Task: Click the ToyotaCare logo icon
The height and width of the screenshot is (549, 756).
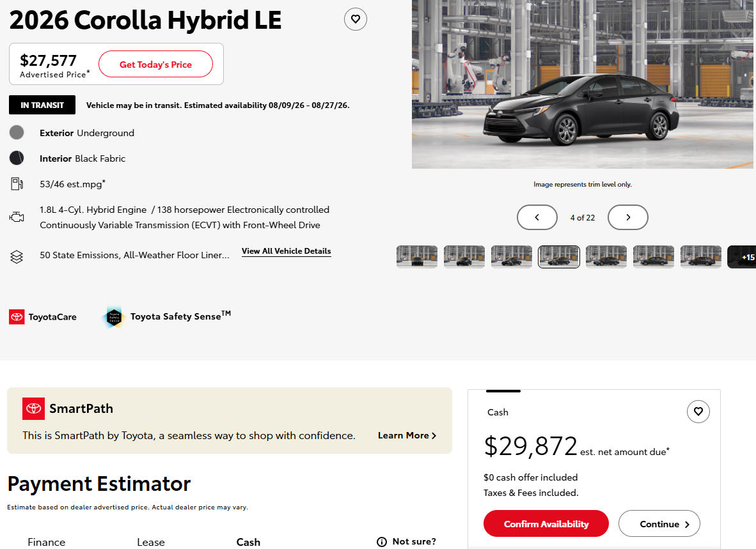Action: point(17,317)
